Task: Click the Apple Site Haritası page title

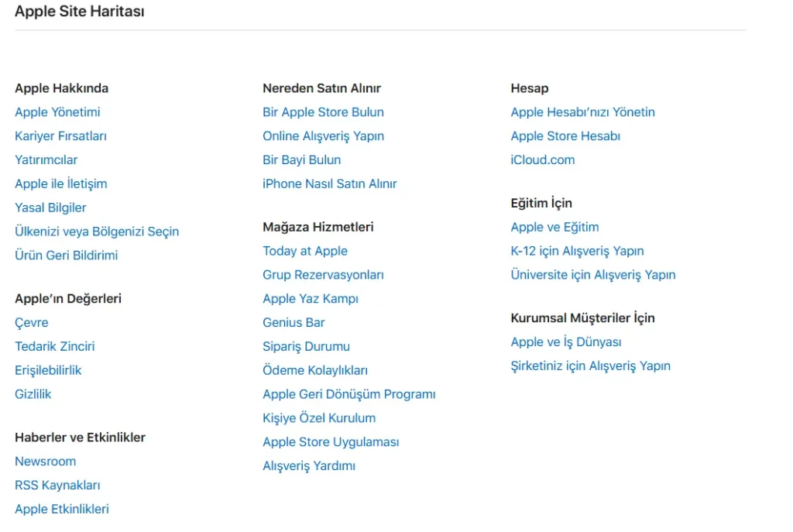Action: point(80,11)
